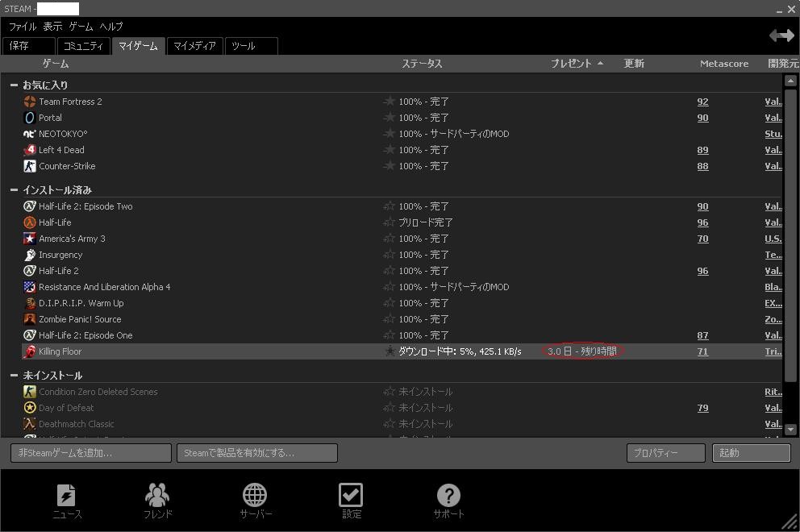The image size is (800, 532).
Task: Toggle favorite star for Left 4 Dead
Action: [390, 150]
